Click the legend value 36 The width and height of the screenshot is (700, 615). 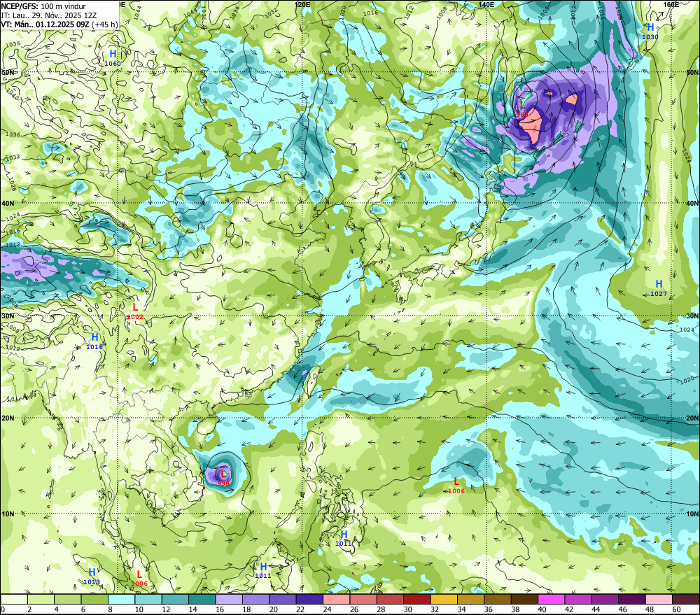click(x=489, y=609)
